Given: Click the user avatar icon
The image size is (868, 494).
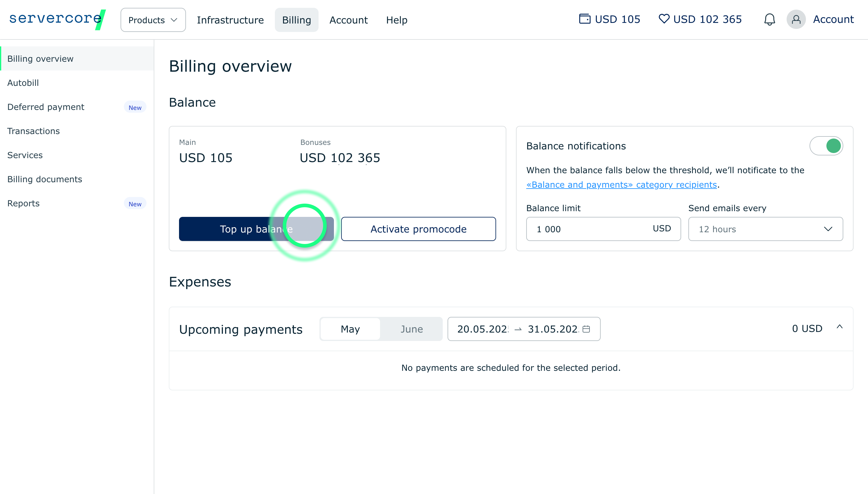Looking at the screenshot, I should [x=796, y=20].
